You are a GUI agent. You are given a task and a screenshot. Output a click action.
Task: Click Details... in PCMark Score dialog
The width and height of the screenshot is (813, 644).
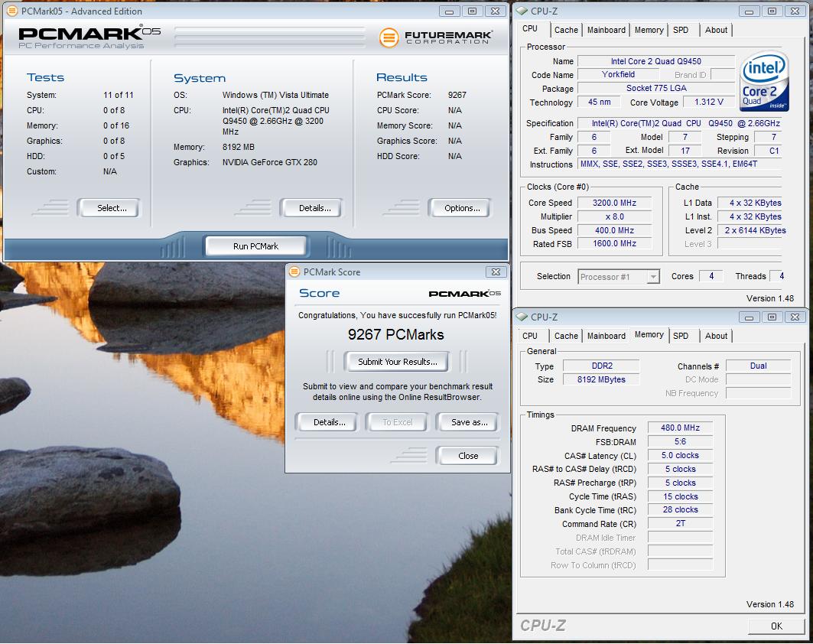327,423
